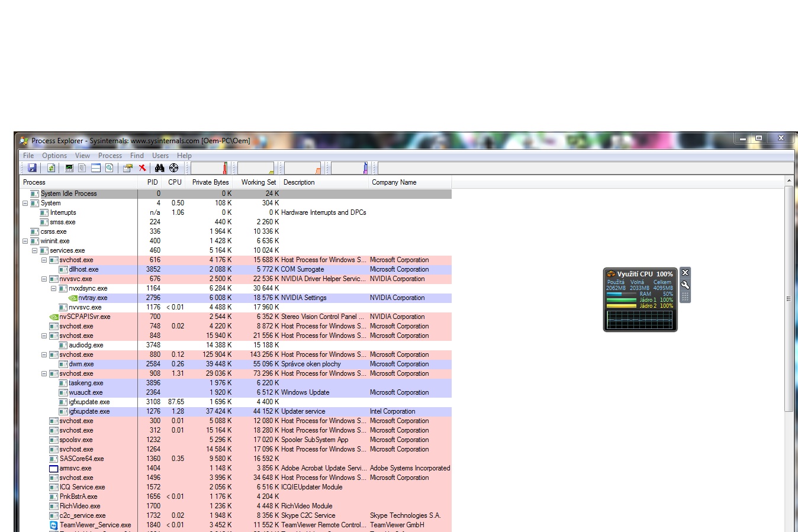Click the blue RAM bar in the gadget

point(622,294)
